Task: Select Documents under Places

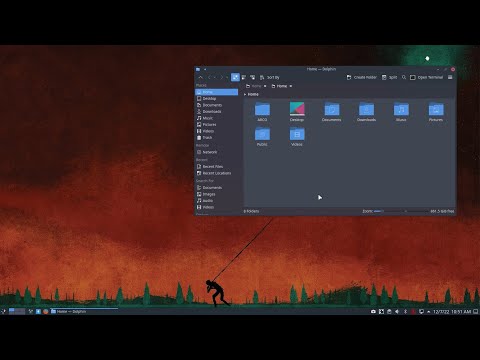Action: click(x=216, y=105)
